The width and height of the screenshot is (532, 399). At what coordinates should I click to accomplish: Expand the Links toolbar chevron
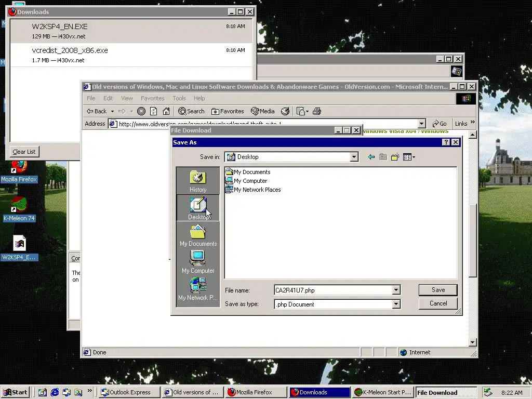tap(473, 122)
